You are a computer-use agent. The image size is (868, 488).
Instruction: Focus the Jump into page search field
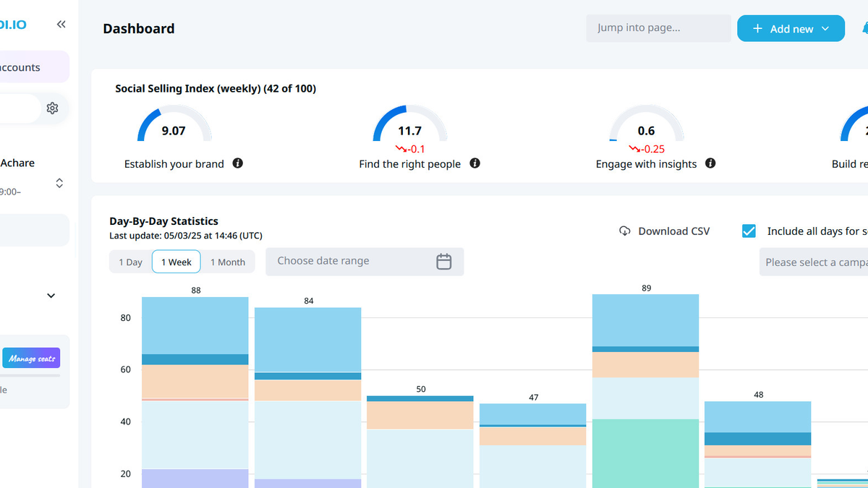click(x=659, y=28)
